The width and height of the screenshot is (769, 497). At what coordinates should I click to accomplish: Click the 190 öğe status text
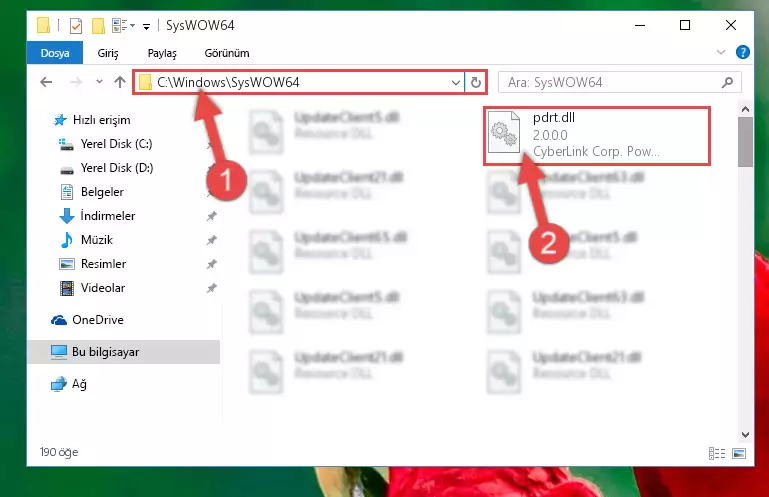click(x=59, y=452)
